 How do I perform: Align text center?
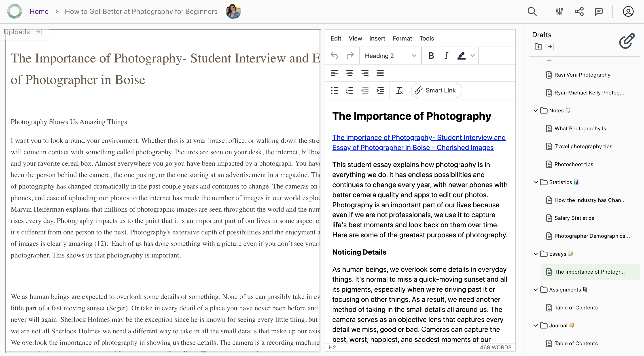(x=350, y=73)
